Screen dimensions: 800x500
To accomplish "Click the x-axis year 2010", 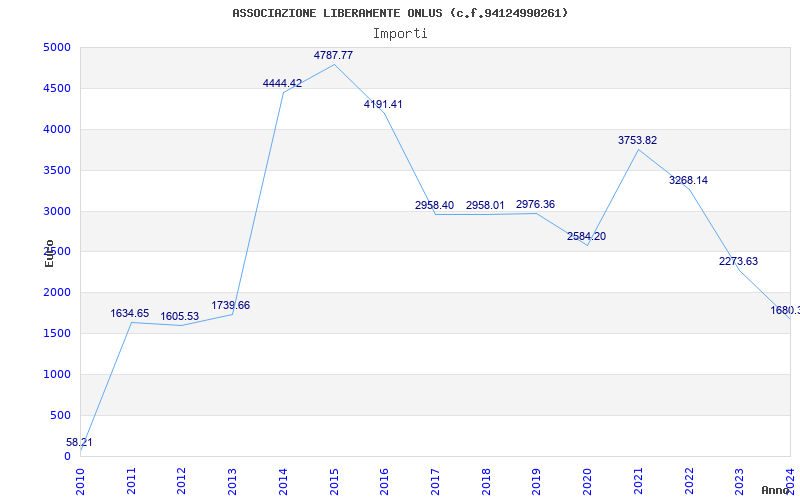I will [80, 481].
